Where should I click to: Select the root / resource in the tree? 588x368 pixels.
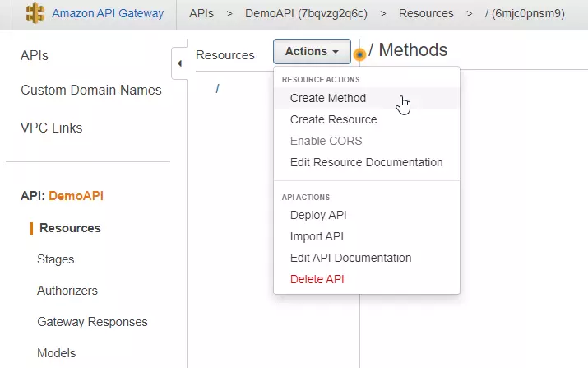pos(217,89)
